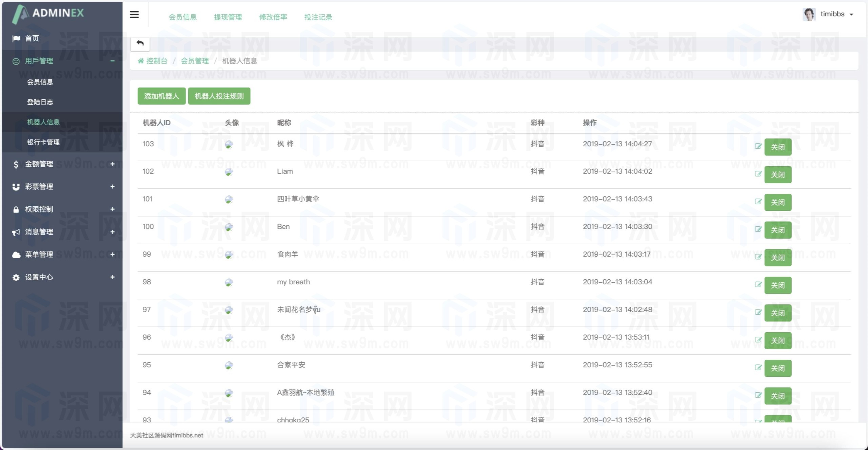Click the home icon in breadcrumb

coord(141,61)
